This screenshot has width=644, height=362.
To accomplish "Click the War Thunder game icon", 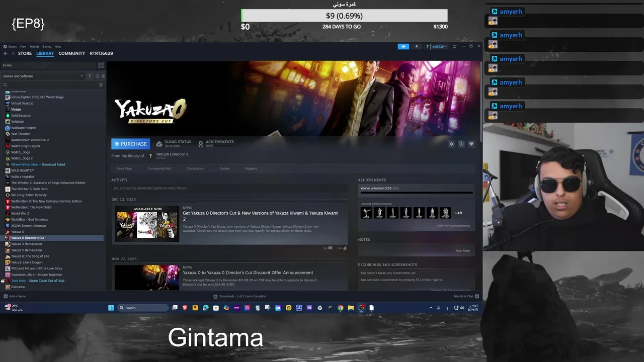I will [8, 134].
